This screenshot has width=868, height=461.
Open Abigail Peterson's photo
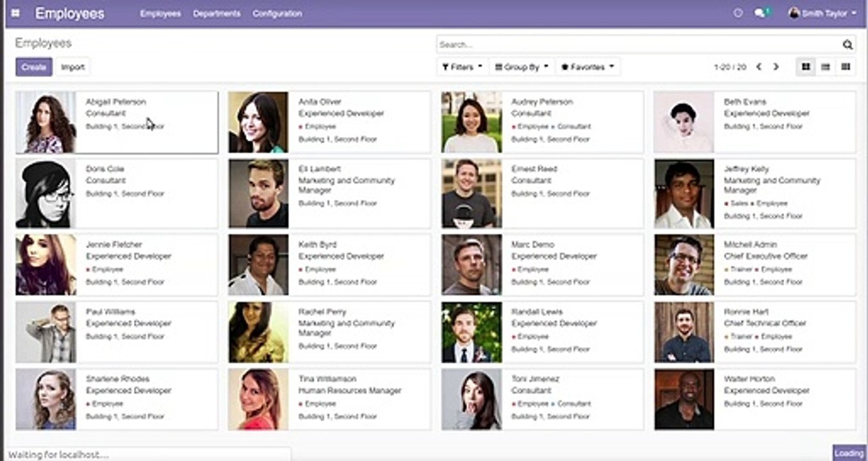coord(46,122)
